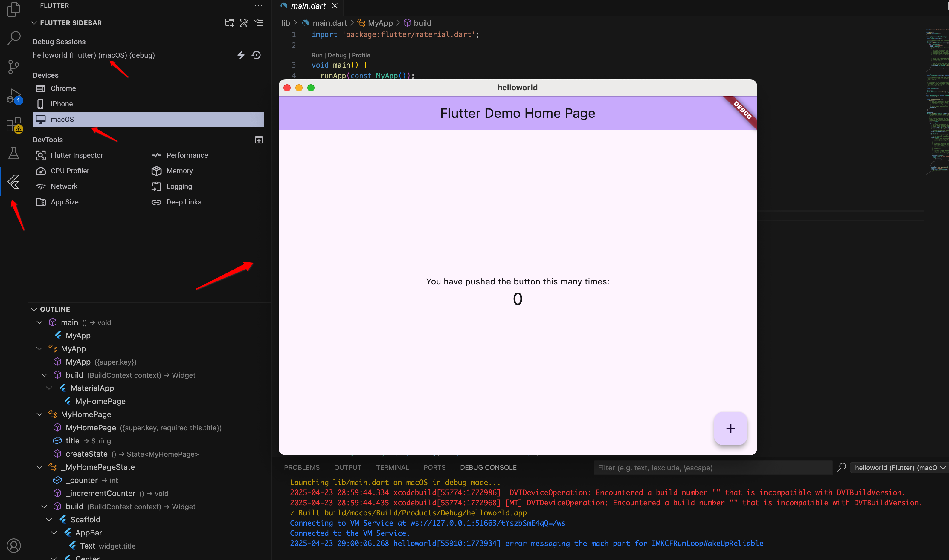
Task: Open debug session dropdown helloworld (Flutter)
Action: pos(899,468)
